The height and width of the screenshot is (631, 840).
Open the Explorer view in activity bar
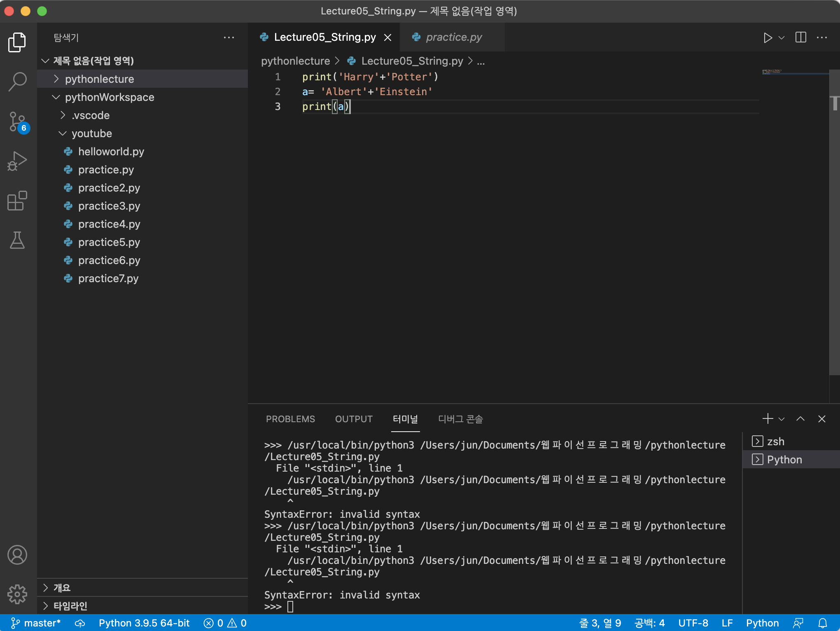point(17,42)
